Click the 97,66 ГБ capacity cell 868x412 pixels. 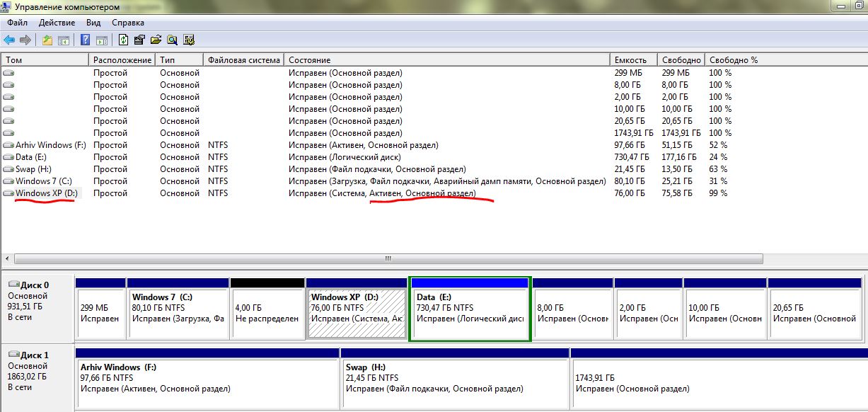(630, 145)
